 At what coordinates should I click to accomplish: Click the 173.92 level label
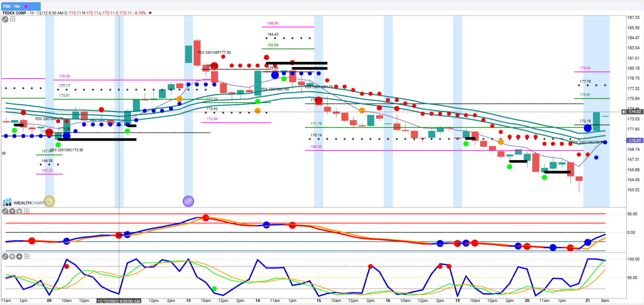[x=212, y=109]
